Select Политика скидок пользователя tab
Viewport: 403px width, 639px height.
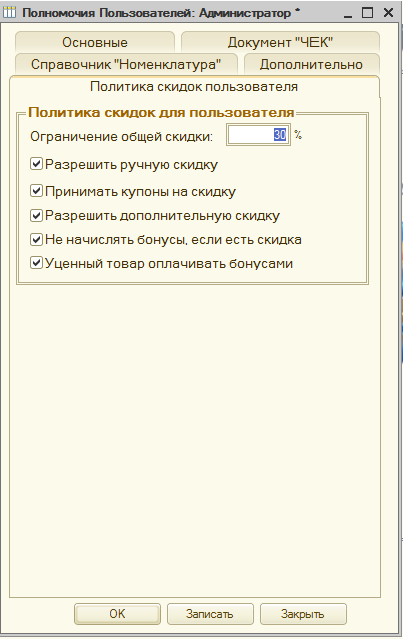point(194,86)
